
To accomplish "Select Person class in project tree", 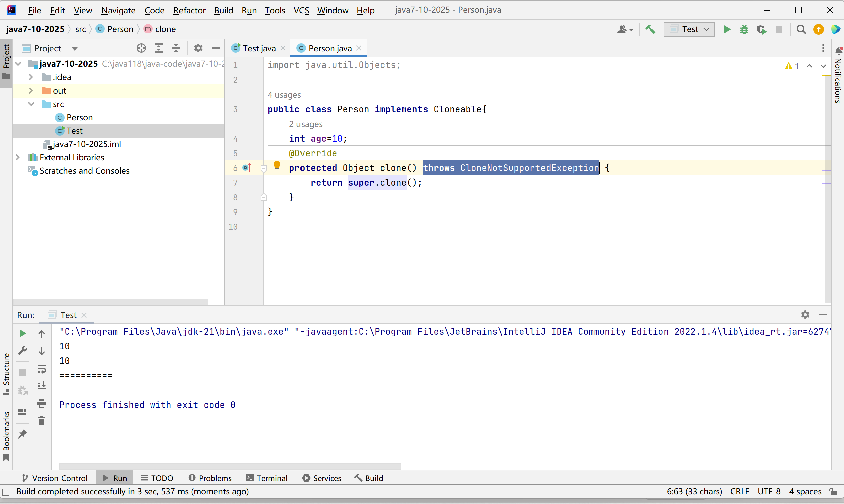I will [80, 117].
